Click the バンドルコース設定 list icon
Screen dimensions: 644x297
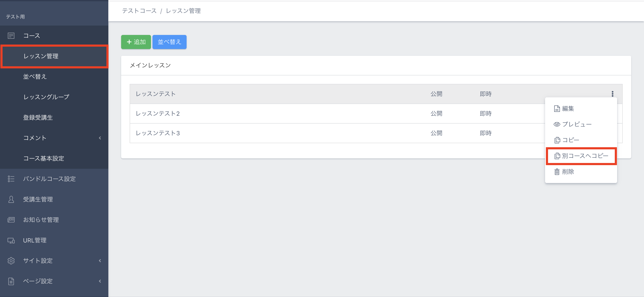11,179
